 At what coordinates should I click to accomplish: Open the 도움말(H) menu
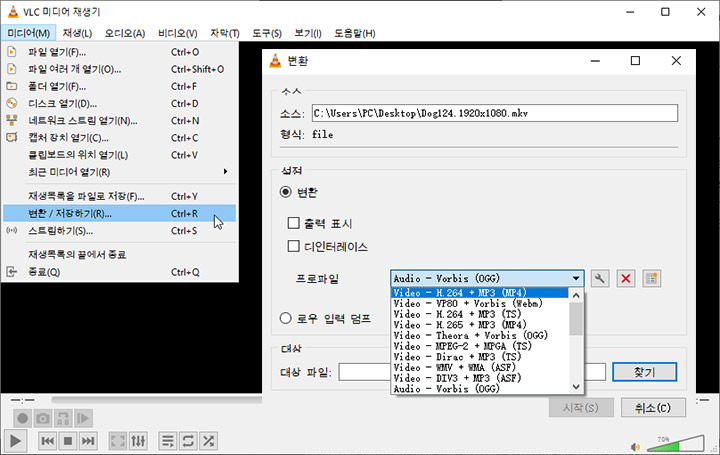coord(354,33)
